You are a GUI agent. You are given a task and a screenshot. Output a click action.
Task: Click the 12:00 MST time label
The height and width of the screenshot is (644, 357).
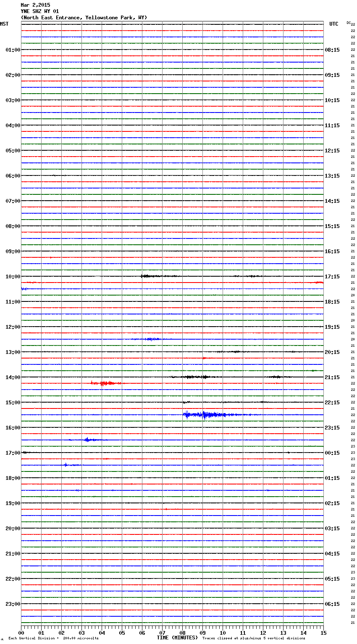click(13, 327)
